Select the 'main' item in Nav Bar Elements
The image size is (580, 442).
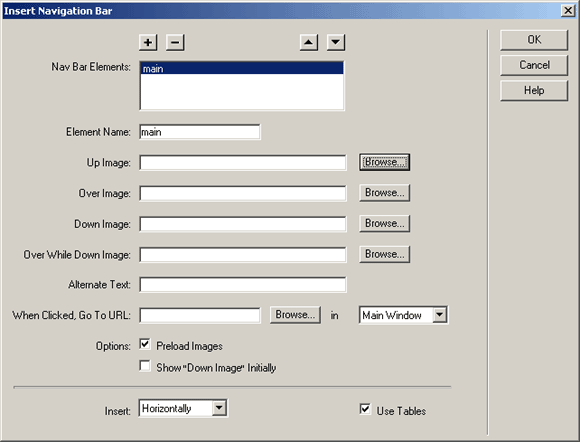point(242,68)
